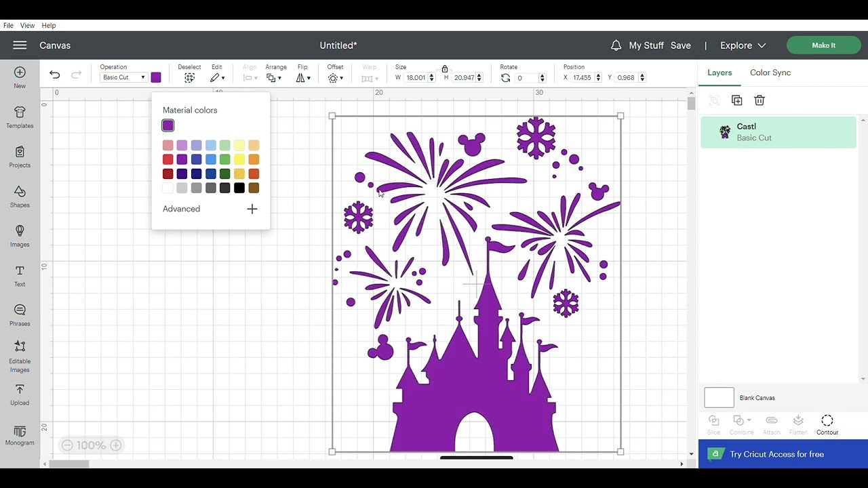
Task: Open My Stuff
Action: click(646, 45)
